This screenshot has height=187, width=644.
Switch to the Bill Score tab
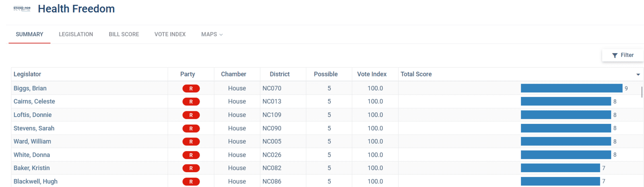124,35
